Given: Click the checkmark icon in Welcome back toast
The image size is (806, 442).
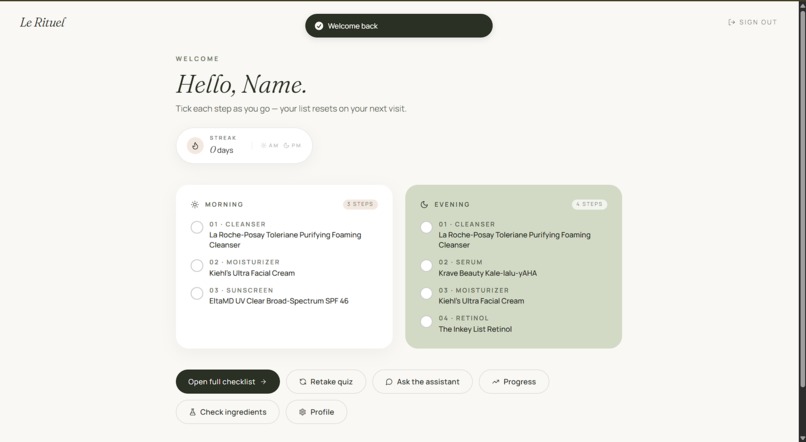Looking at the screenshot, I should (x=319, y=26).
